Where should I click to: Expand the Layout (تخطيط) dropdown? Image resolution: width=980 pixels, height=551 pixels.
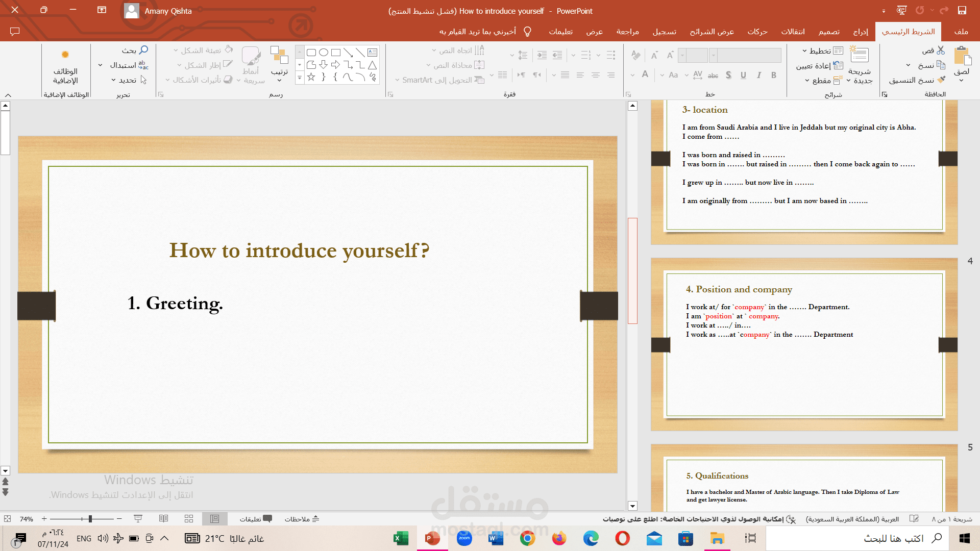pyautogui.click(x=804, y=51)
